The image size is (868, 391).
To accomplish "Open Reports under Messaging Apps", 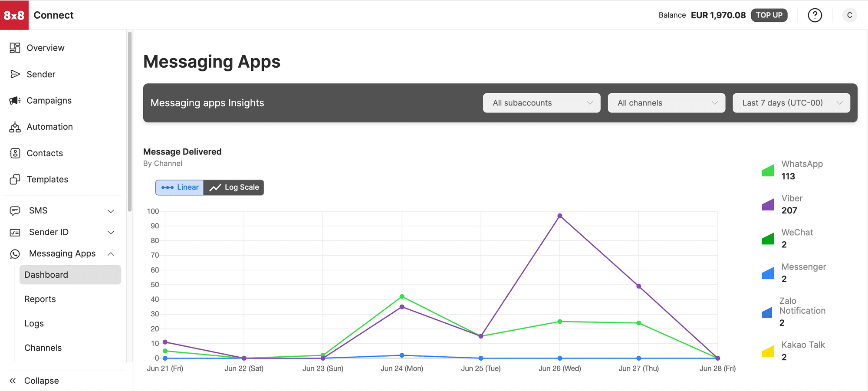I will point(40,299).
